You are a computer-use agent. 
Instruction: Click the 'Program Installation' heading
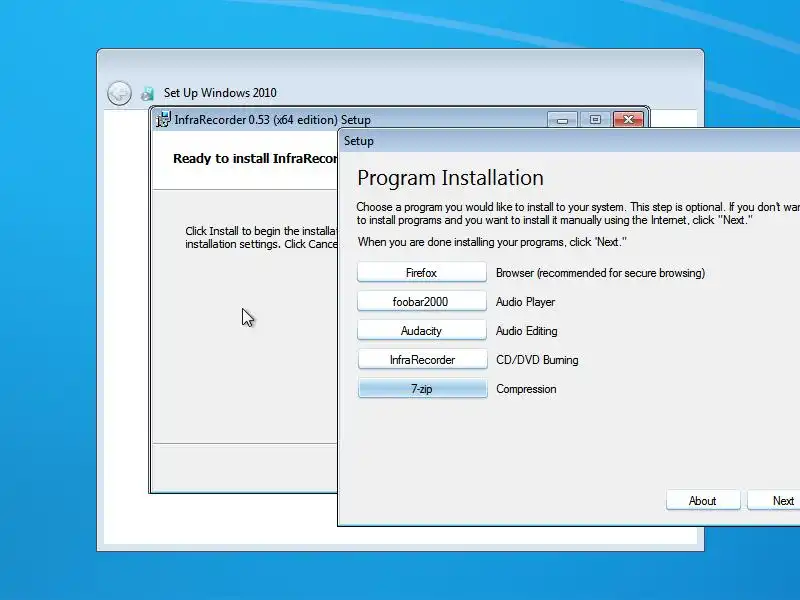(x=450, y=178)
